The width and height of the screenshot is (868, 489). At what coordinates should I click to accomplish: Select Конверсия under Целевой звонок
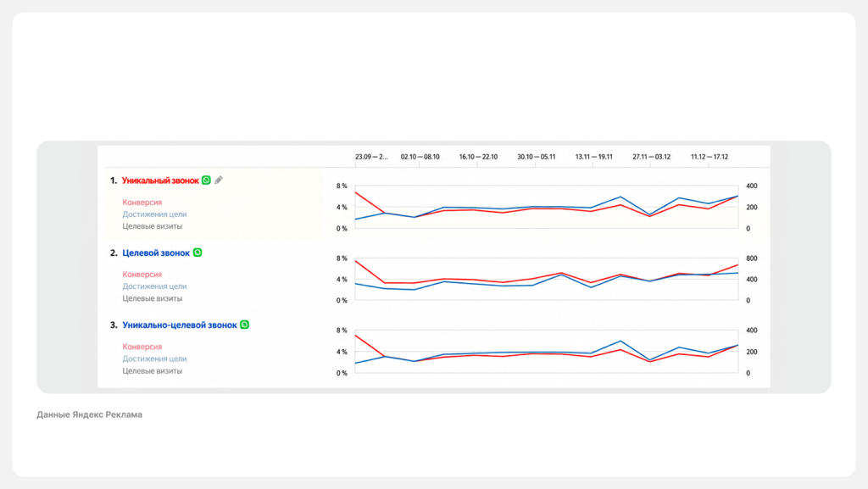142,275
